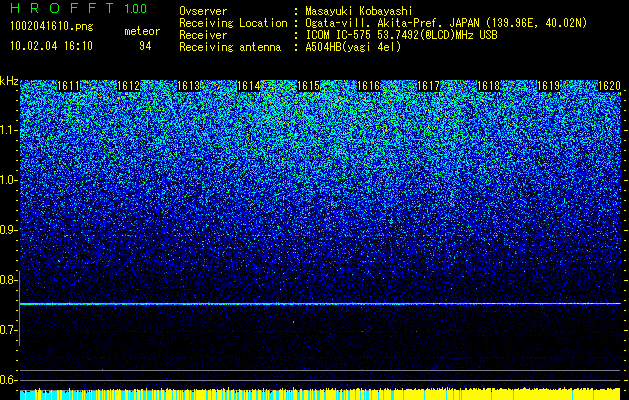Click the 1619 time marker

[x=548, y=86]
